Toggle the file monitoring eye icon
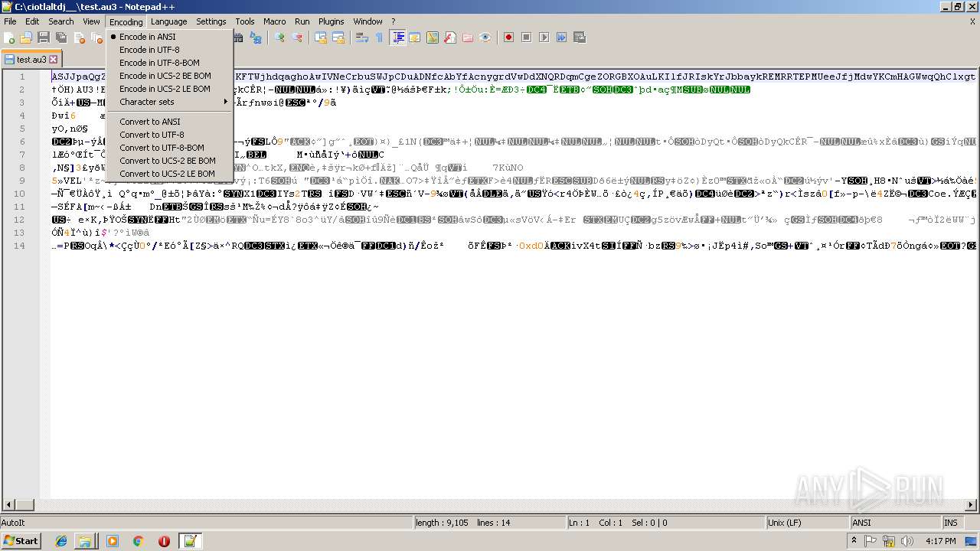 click(485, 37)
